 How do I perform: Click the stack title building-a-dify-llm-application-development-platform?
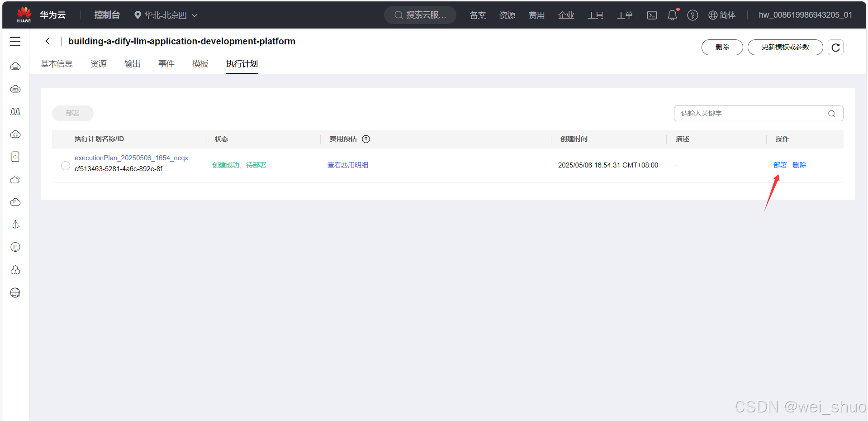pos(182,41)
